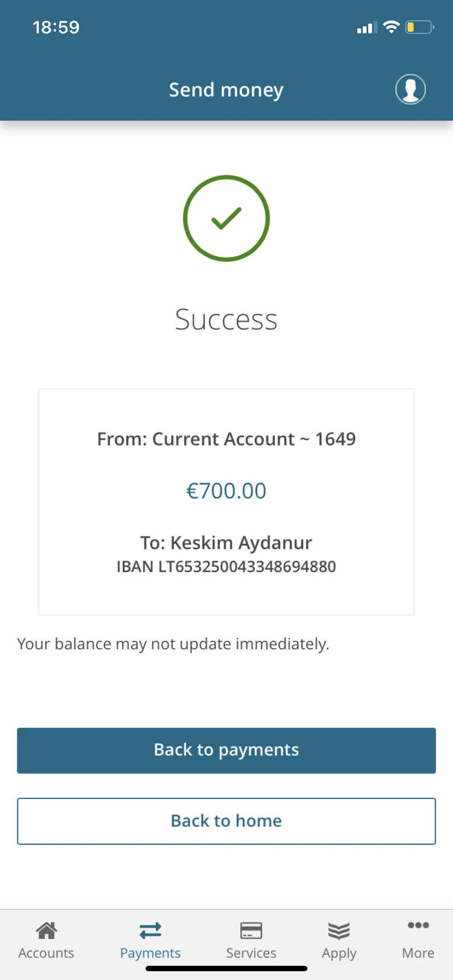The width and height of the screenshot is (453, 980).
Task: Select the Apply tab label
Action: (x=339, y=954)
